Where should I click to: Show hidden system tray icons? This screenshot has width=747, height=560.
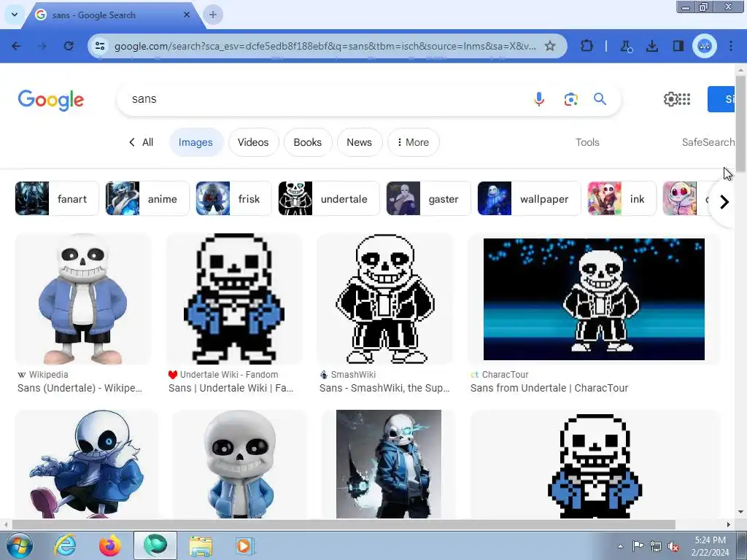pyautogui.click(x=620, y=546)
